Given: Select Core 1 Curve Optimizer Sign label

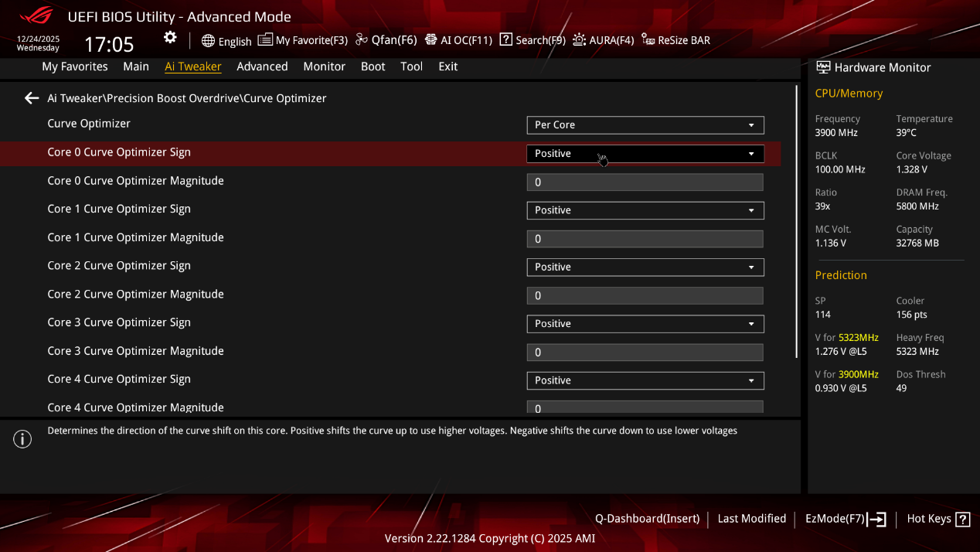Looking at the screenshot, I should [119, 209].
